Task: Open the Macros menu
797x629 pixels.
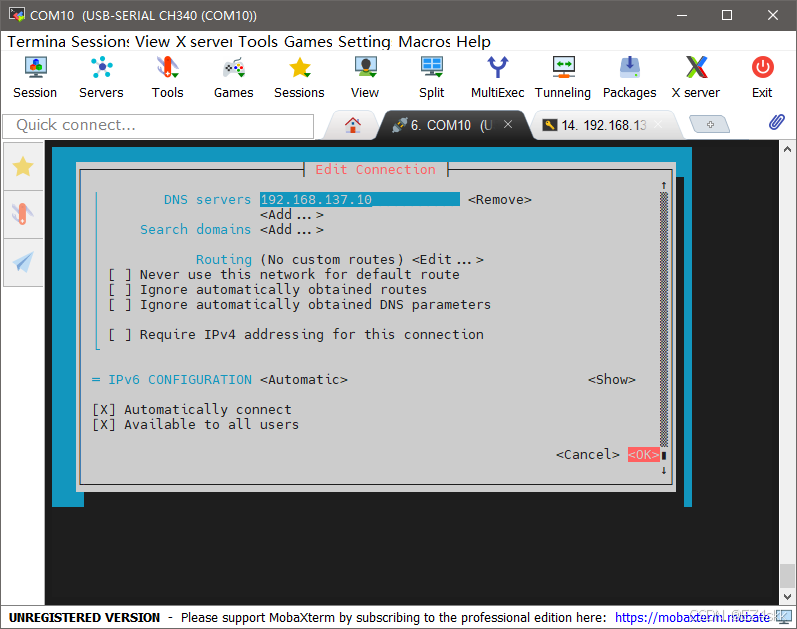Action: pos(424,42)
